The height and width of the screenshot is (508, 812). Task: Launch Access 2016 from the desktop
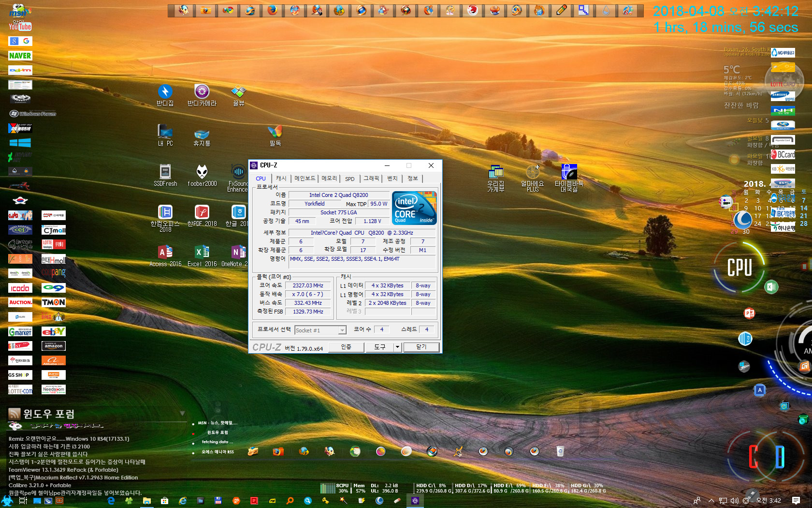[165, 256]
